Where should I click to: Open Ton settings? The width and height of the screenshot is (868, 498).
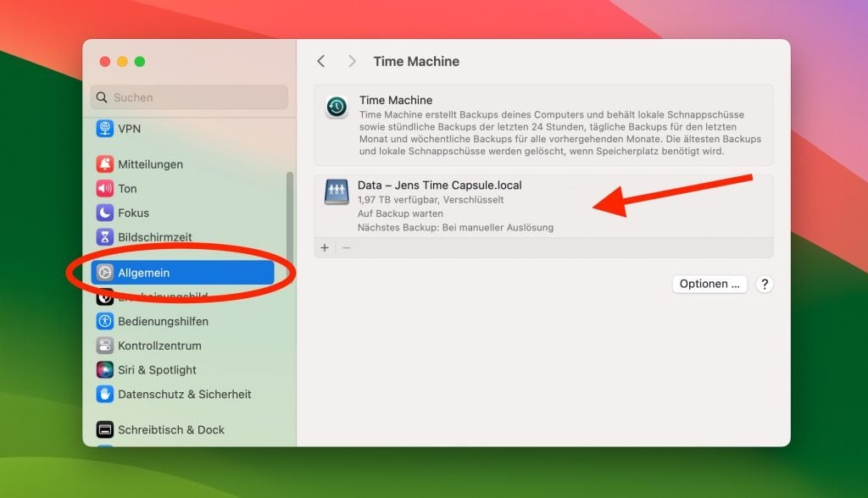(x=183, y=188)
